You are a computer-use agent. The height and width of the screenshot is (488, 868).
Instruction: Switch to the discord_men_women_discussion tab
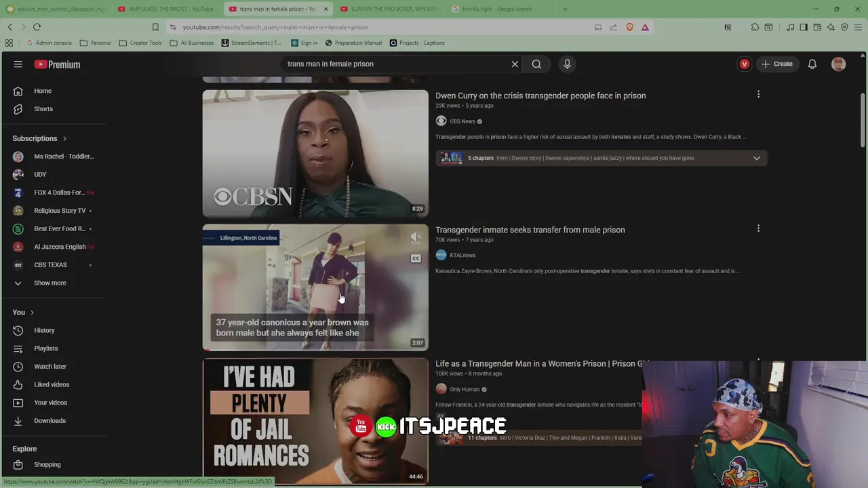click(x=54, y=9)
